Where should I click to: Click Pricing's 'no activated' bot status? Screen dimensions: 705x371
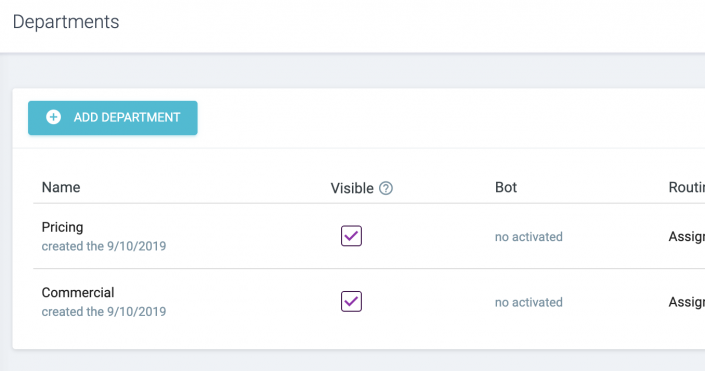(529, 237)
